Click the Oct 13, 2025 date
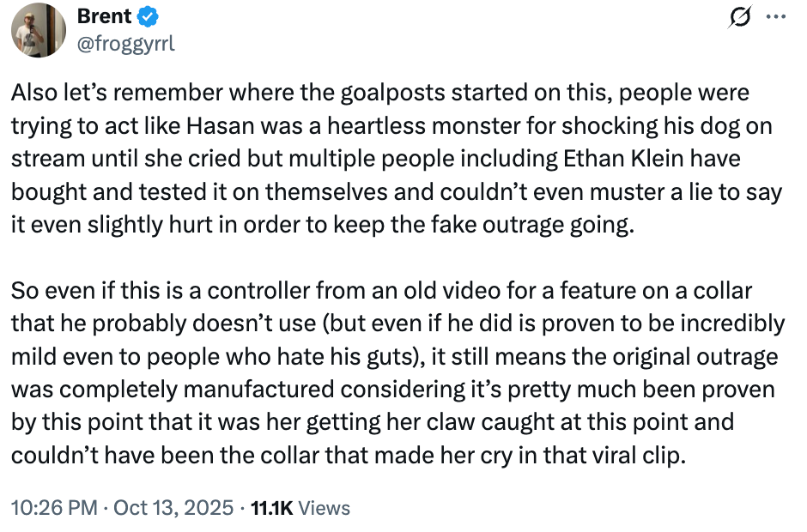807x532 pixels. pos(173,508)
